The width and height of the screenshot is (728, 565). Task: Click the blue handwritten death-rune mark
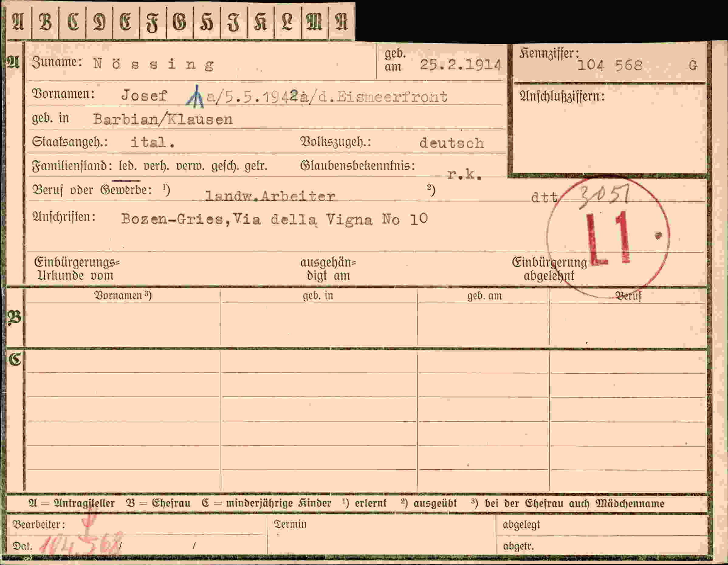pyautogui.click(x=196, y=97)
